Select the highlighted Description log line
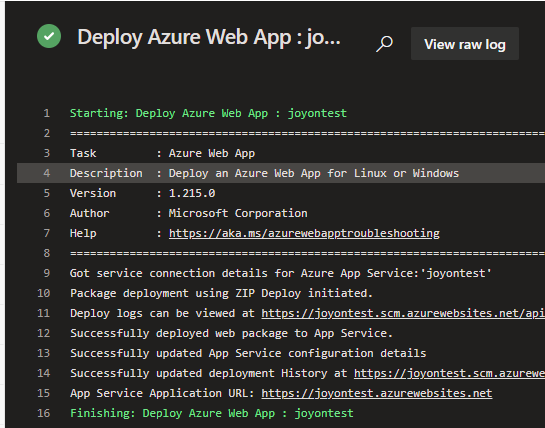 281,173
